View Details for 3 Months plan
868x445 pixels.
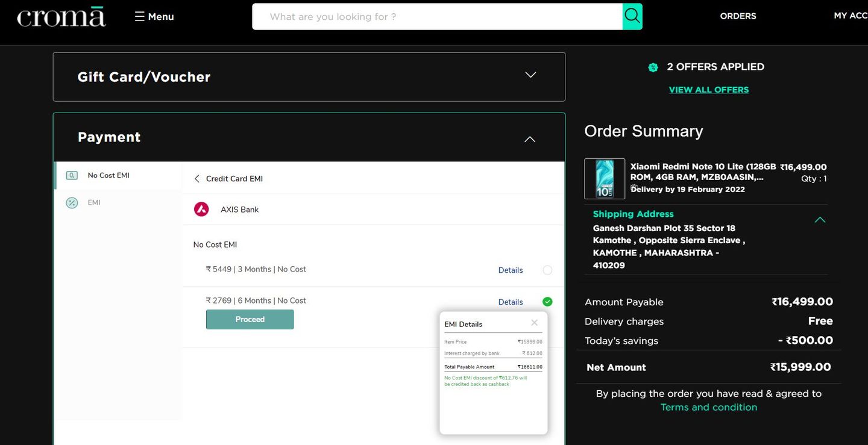click(510, 270)
